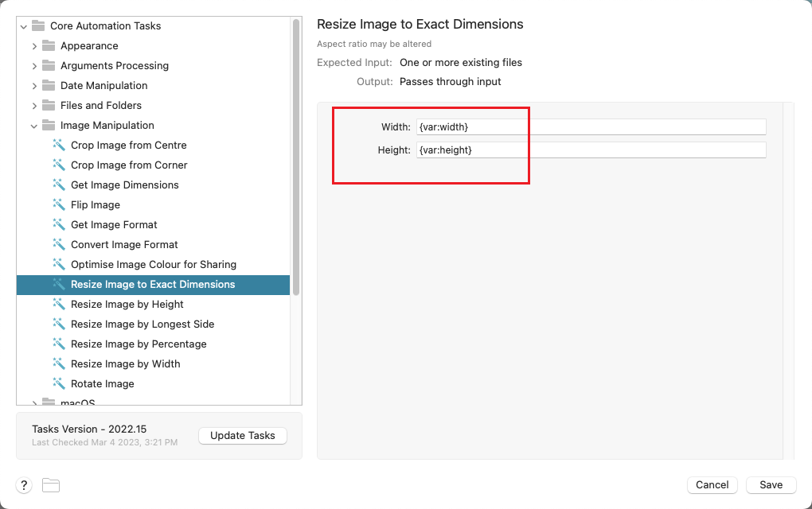Image resolution: width=812 pixels, height=509 pixels.
Task: Click the Passes through input text
Action: pos(450,82)
